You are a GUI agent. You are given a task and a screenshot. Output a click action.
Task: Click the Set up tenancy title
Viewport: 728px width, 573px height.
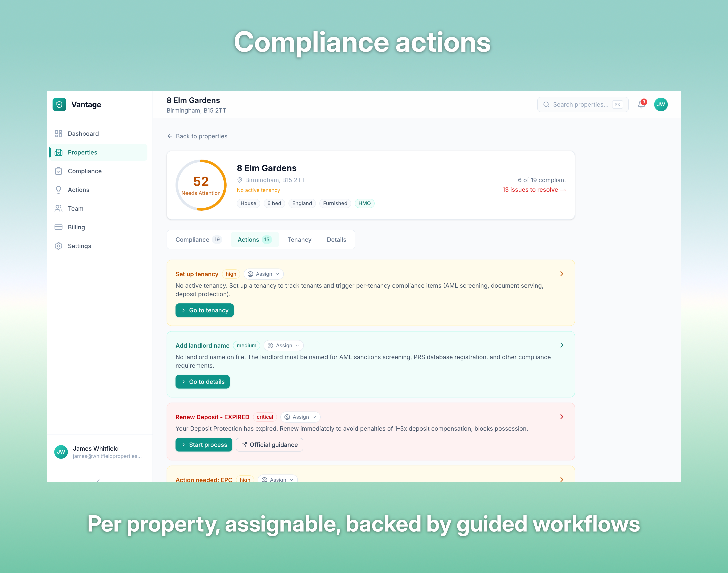tap(197, 274)
